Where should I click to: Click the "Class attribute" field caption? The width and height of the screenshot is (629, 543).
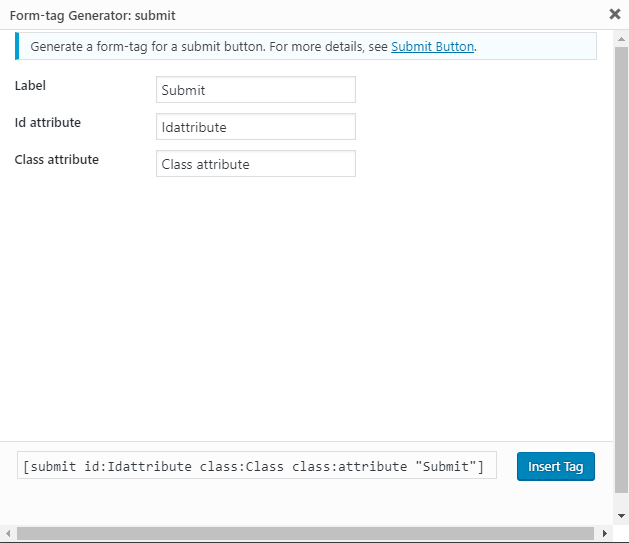56,160
